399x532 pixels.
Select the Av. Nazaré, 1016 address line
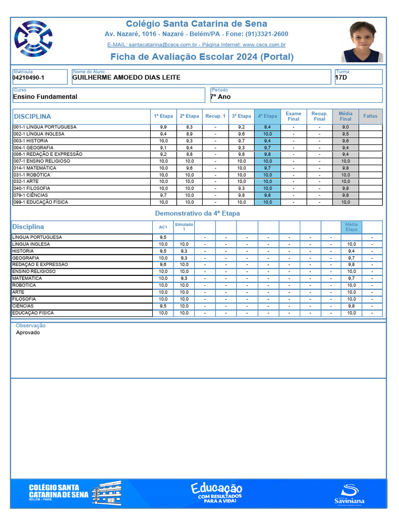point(196,34)
